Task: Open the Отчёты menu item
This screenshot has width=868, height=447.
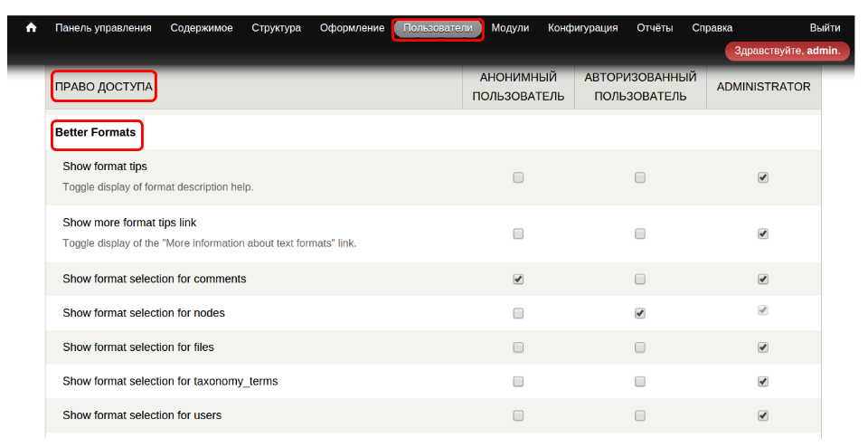Action: pyautogui.click(x=655, y=28)
